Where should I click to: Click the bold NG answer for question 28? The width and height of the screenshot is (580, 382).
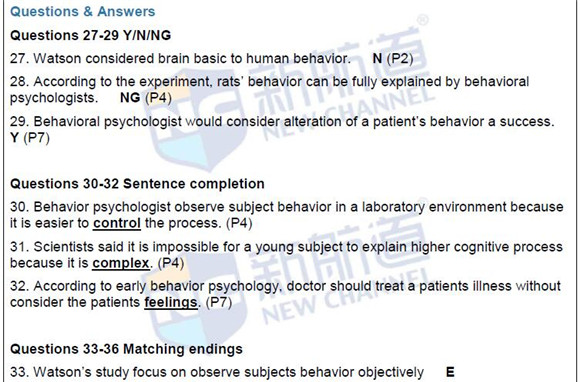130,98
